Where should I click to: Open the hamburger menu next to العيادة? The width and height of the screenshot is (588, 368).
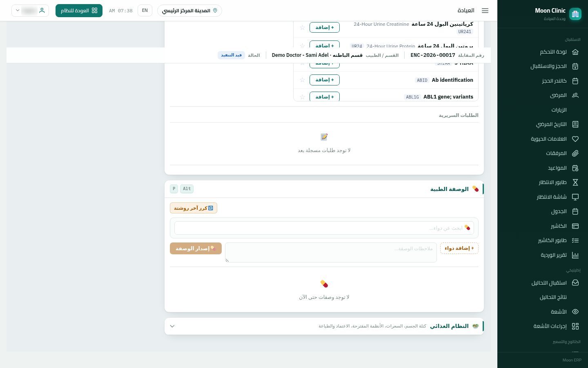click(485, 11)
